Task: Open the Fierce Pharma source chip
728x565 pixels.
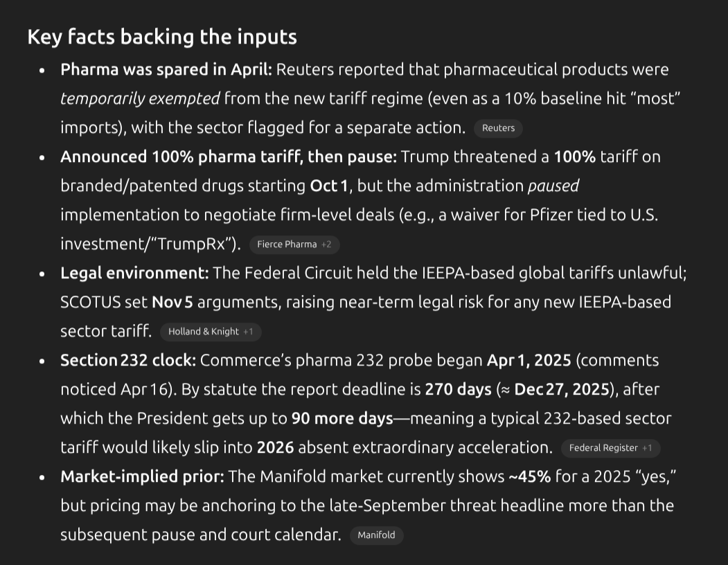Action: pos(294,244)
